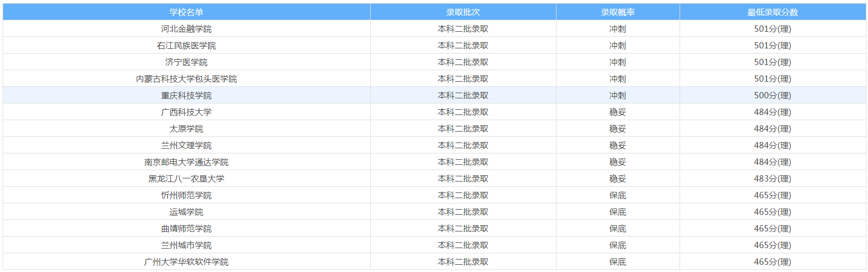The image size is (868, 272).
Task: Select 兰州城市学院 school name
Action: (x=186, y=245)
